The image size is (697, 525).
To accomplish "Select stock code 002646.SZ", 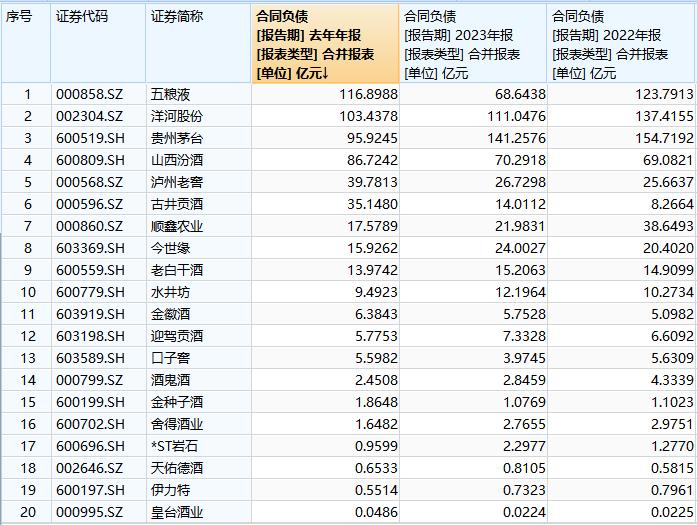I will [x=89, y=468].
